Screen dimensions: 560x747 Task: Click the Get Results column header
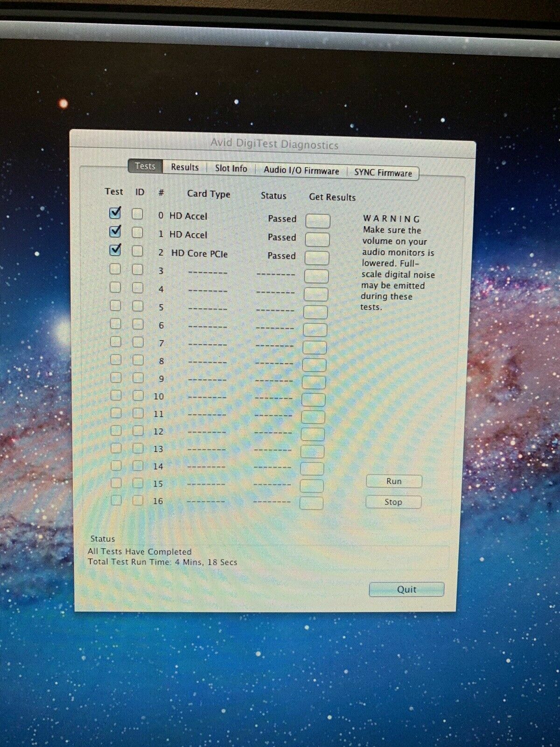click(x=332, y=197)
